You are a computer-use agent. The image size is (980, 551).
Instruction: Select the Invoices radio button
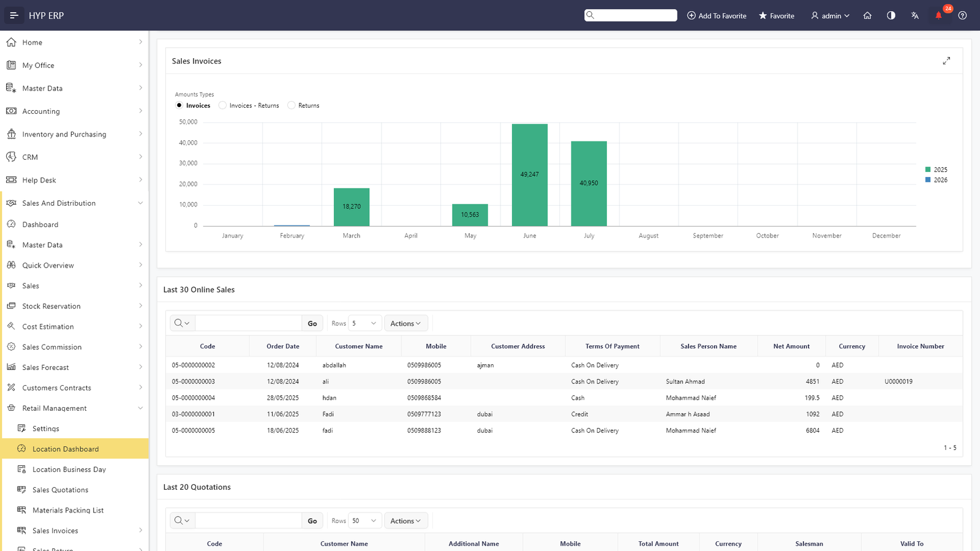[179, 105]
